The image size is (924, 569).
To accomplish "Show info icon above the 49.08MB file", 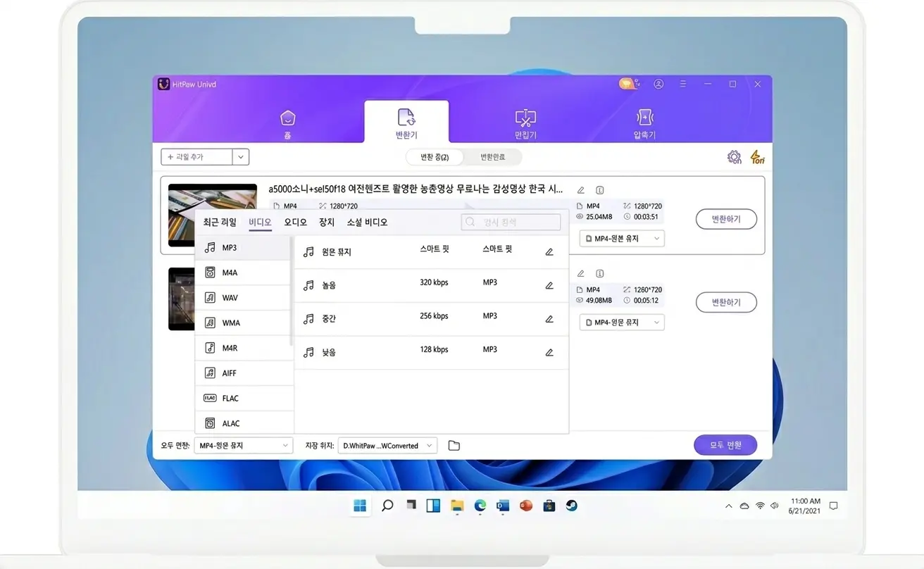I will [x=600, y=274].
